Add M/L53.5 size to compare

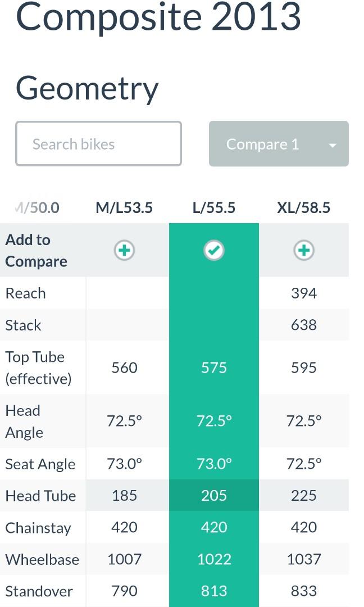click(124, 250)
